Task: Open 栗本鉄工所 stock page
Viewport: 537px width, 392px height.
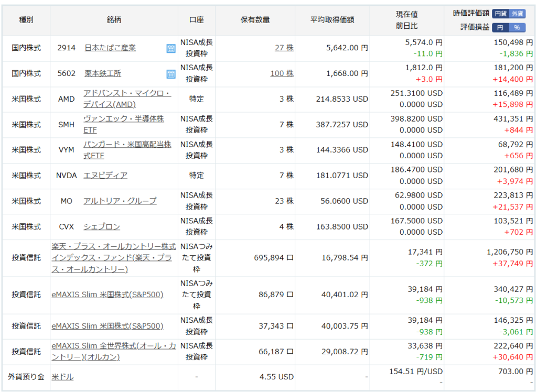Action: pos(103,73)
